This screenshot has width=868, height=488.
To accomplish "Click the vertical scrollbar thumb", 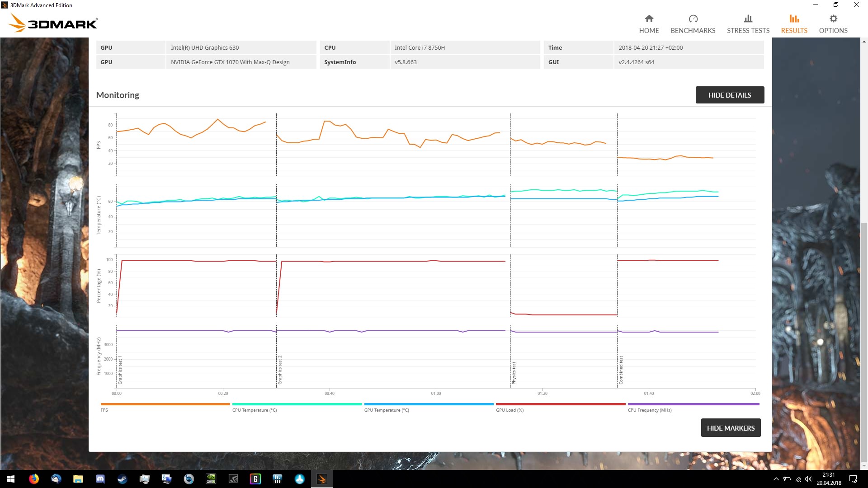I will tap(864, 342).
